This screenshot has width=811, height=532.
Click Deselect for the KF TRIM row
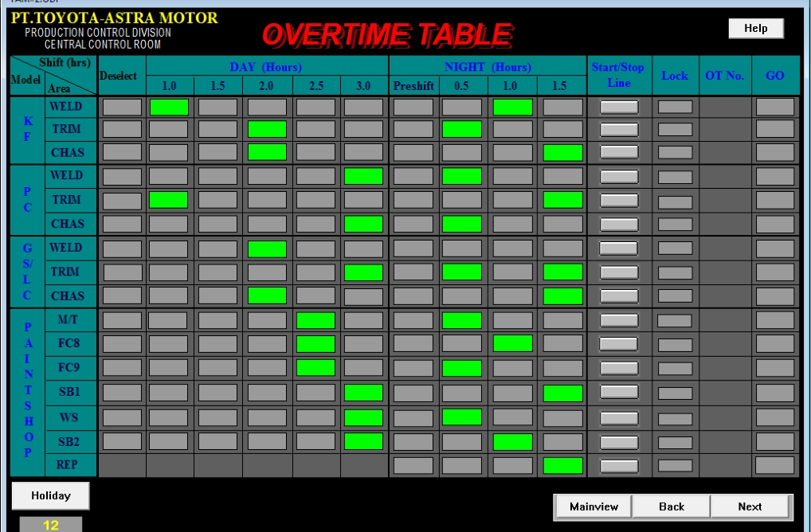[x=122, y=129]
